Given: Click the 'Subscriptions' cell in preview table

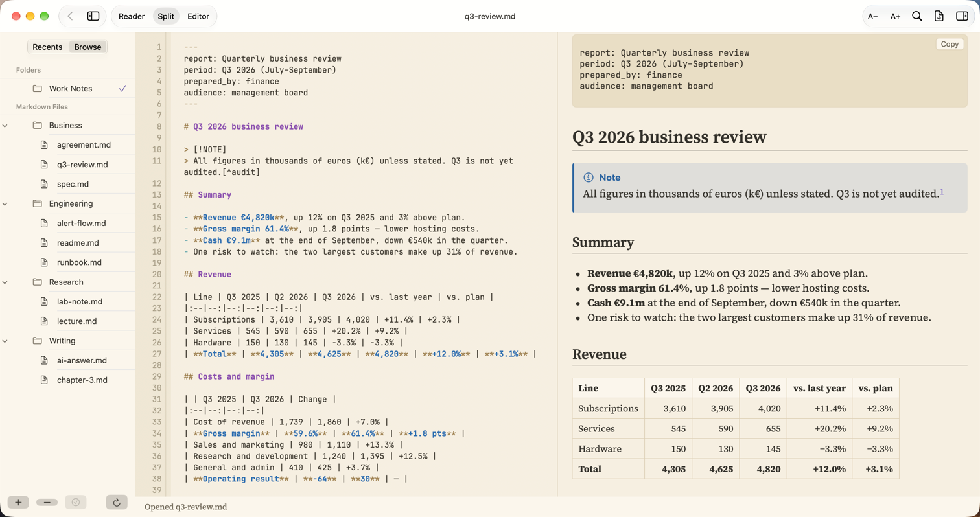Looking at the screenshot, I should click(x=608, y=409).
